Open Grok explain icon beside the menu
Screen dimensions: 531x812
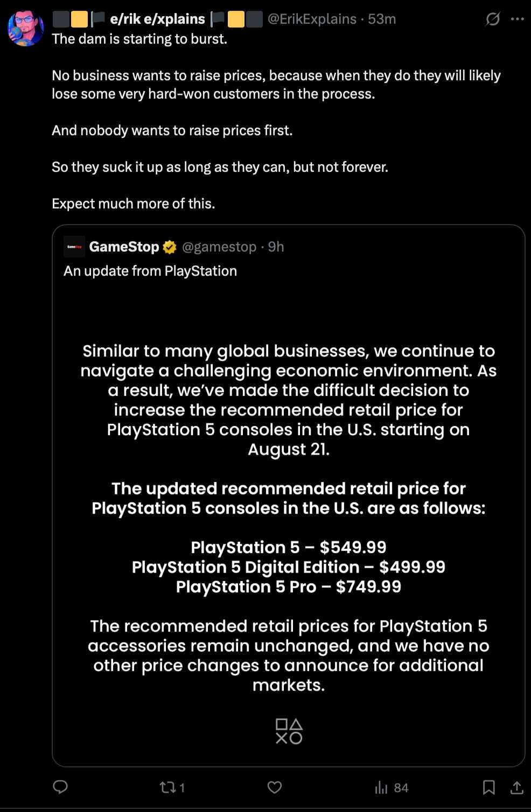pos(493,19)
